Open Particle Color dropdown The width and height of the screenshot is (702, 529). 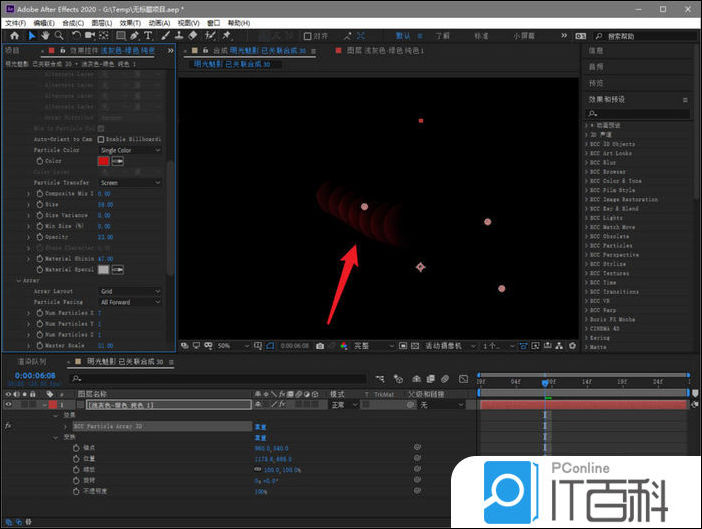[129, 150]
